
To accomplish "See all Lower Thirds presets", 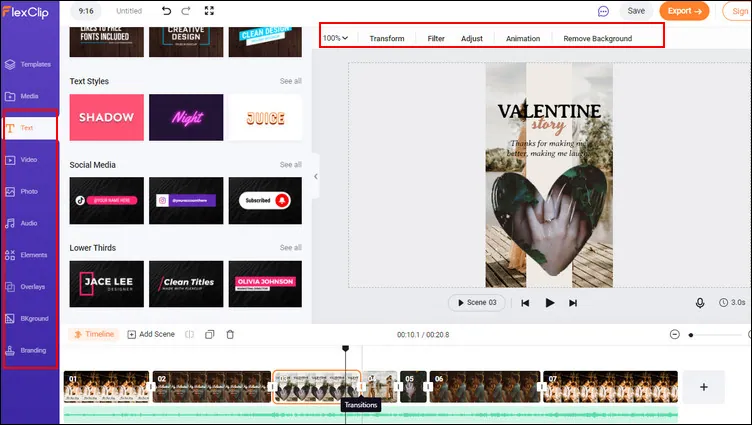I will pyautogui.click(x=291, y=248).
